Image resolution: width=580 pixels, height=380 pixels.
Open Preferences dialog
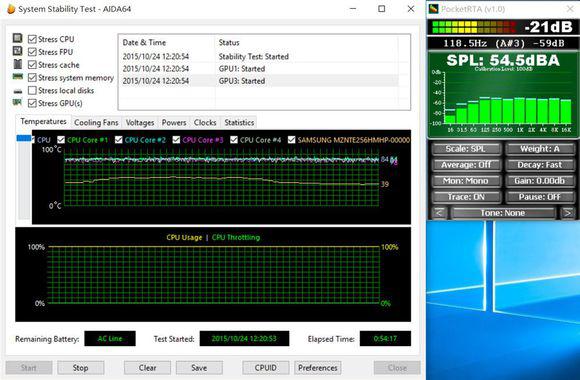point(318,368)
